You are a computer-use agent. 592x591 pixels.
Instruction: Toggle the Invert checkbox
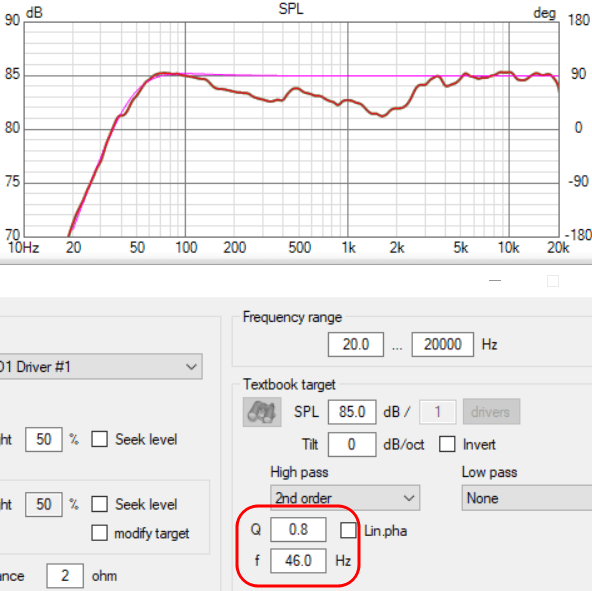[x=447, y=444]
